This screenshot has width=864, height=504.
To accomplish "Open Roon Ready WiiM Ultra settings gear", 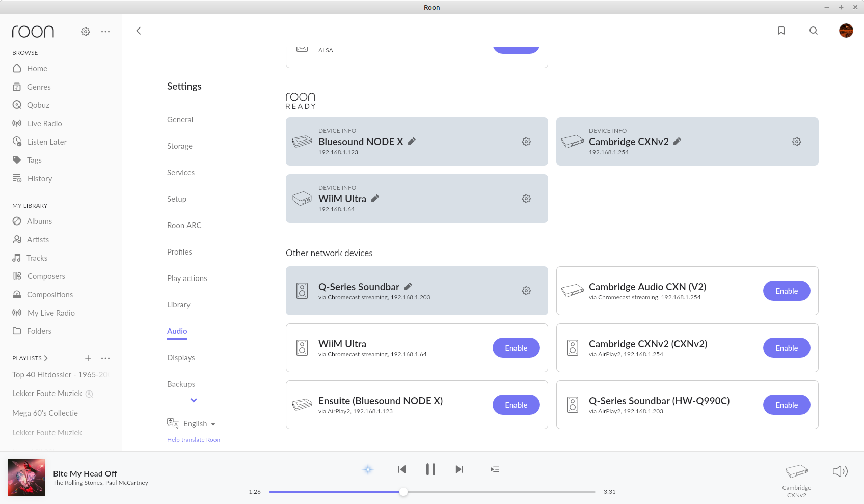I will pos(526,199).
